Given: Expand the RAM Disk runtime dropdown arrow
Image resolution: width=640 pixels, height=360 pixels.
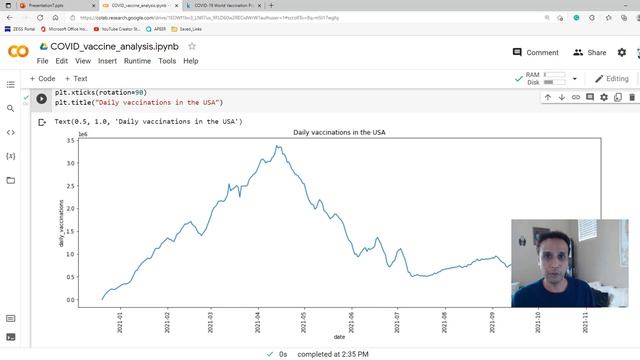Looking at the screenshot, I should pos(575,78).
